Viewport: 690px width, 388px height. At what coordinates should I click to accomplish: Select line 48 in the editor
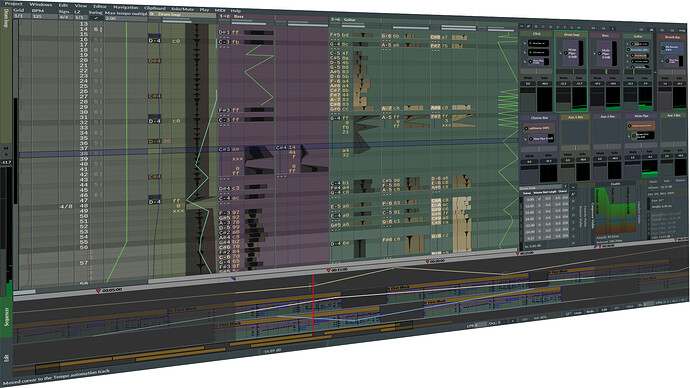84,205
